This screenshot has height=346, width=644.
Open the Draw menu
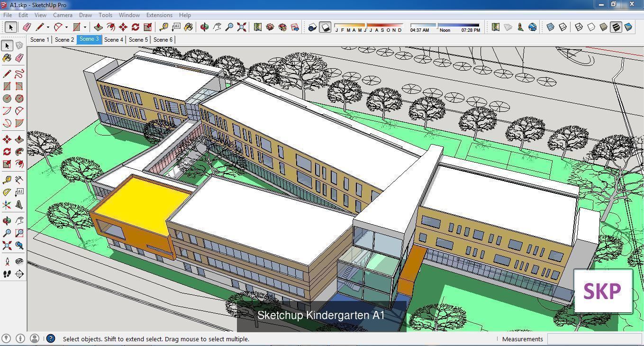pos(85,15)
